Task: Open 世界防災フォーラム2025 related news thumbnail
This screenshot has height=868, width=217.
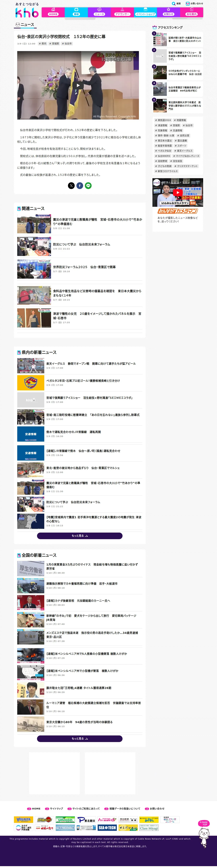Action: [x=34, y=269]
